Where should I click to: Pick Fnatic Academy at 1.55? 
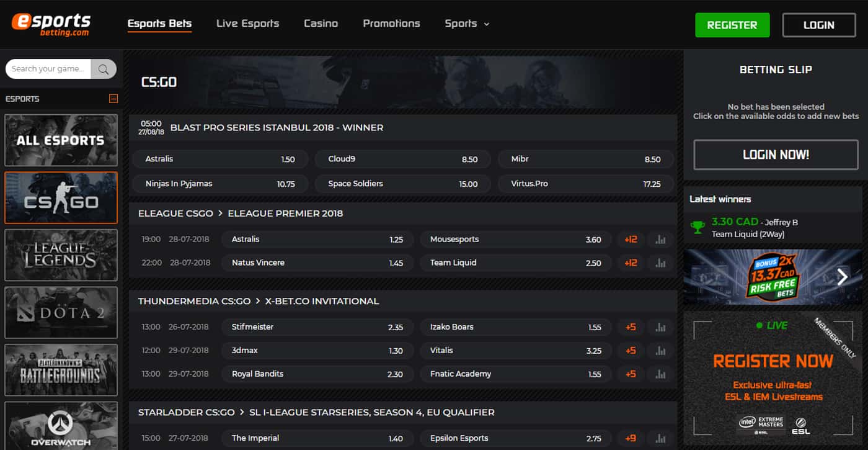coord(516,374)
